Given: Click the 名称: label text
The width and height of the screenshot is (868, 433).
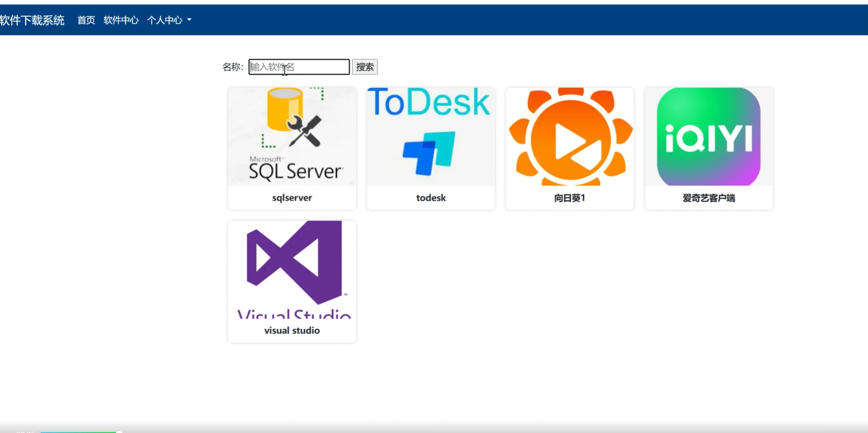Looking at the screenshot, I should [x=233, y=67].
